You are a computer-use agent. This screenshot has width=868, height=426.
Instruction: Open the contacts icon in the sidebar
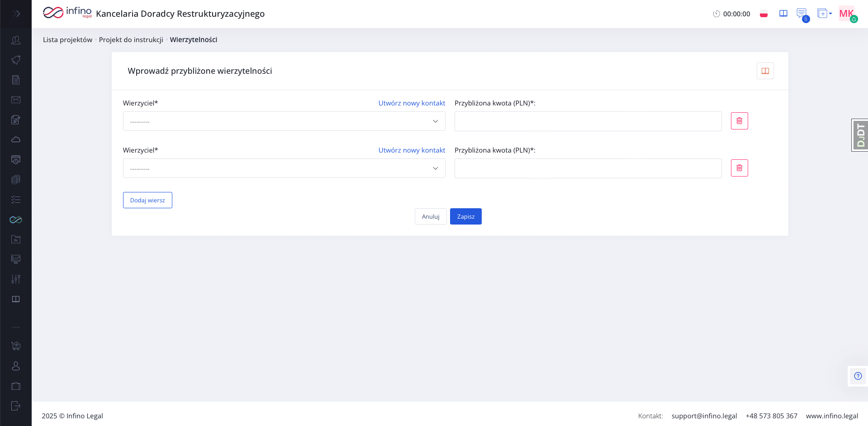[16, 40]
